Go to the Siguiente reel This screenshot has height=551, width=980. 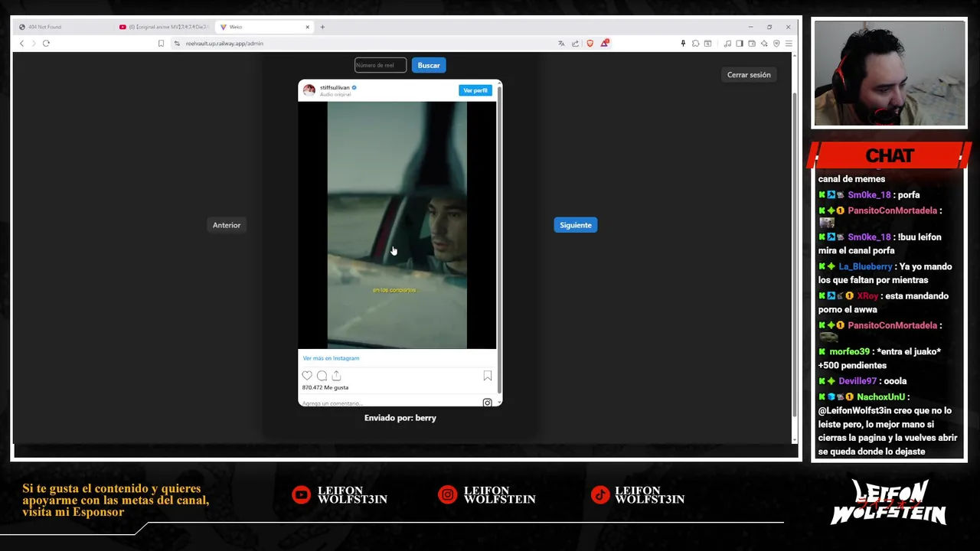click(576, 225)
